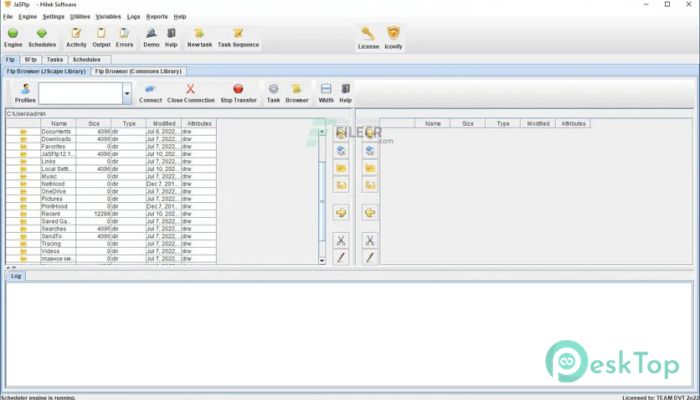Click the right-pointing upload arrow icon

[x=341, y=213]
